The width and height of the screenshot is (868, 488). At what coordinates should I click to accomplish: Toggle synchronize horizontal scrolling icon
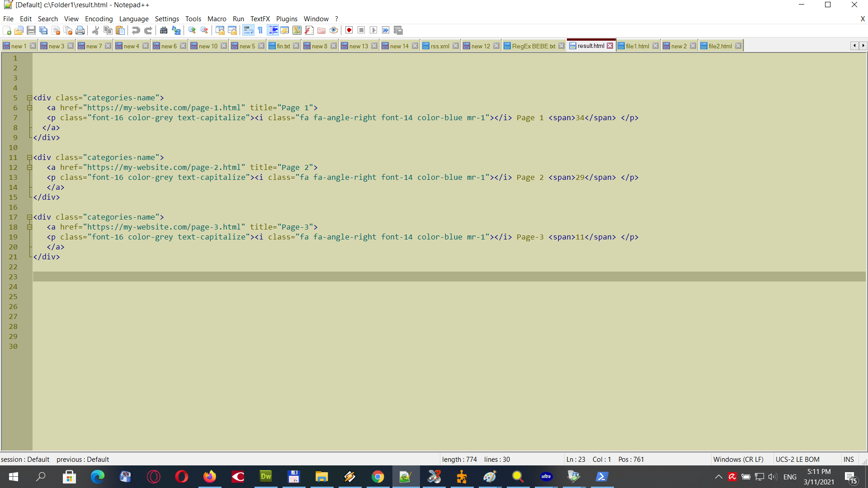[x=232, y=30]
